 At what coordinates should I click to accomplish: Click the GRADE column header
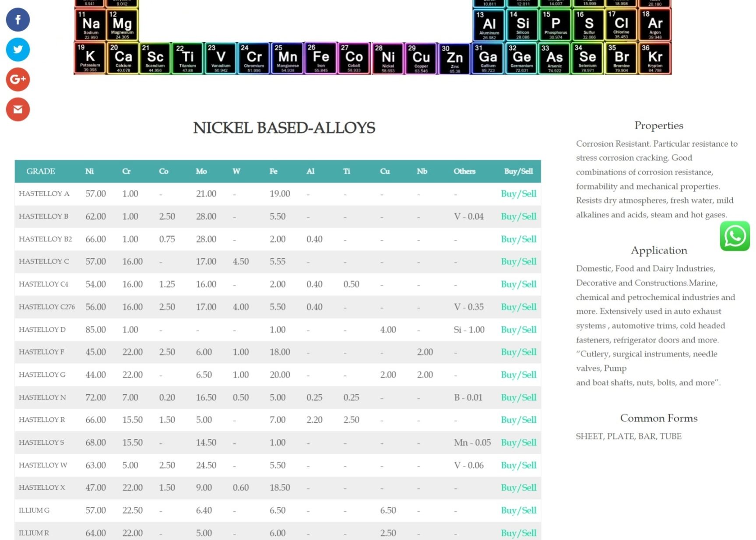coord(40,172)
